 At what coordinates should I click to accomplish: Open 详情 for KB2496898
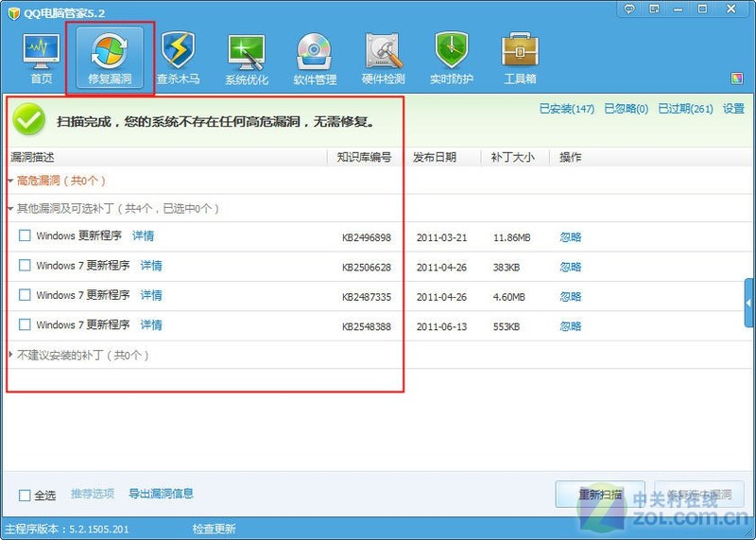[144, 235]
